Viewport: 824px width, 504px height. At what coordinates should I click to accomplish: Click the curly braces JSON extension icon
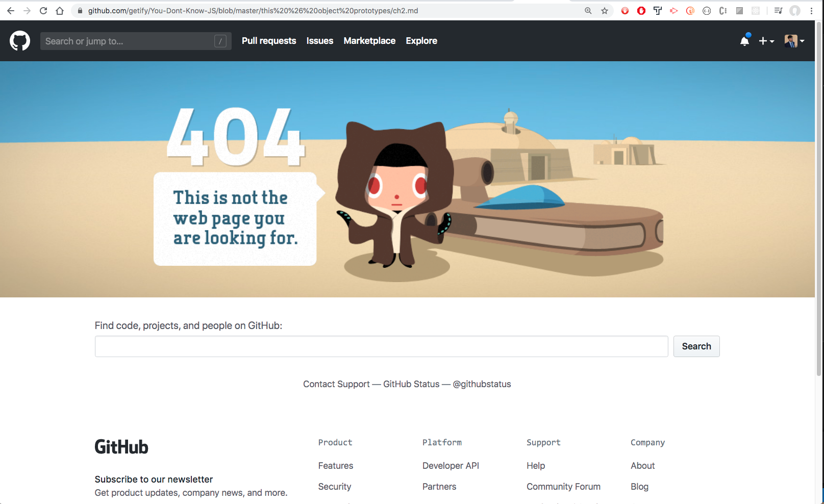pos(707,11)
